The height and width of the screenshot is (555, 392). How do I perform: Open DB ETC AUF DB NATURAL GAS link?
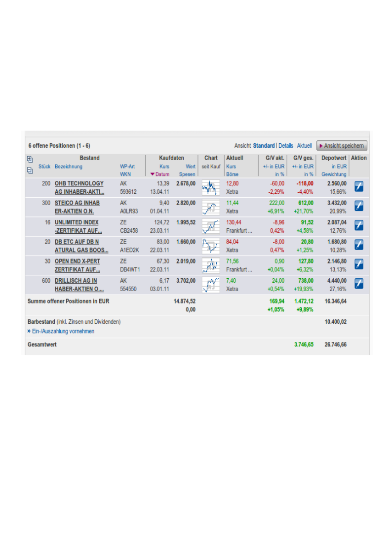pyautogui.click(x=81, y=246)
